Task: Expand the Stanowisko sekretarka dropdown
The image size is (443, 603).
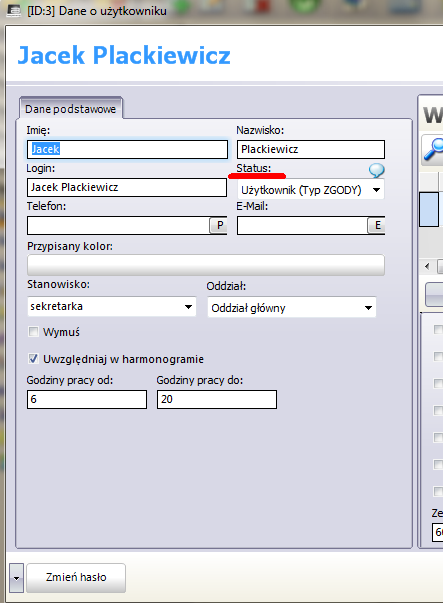Action: [112, 306]
